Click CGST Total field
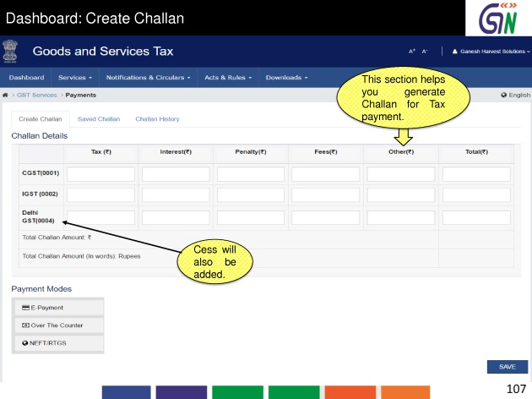This screenshot has height=399, width=532. [x=476, y=174]
